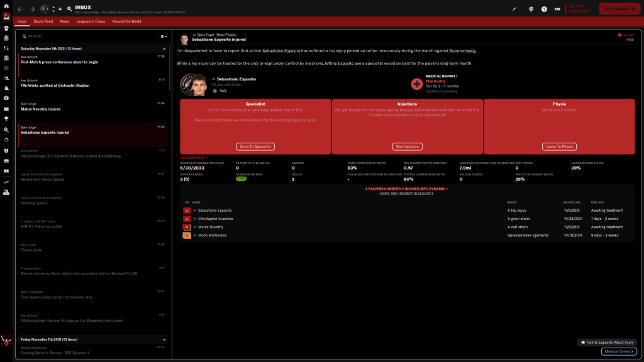This screenshot has height=362, width=644.
Task: Click the Give Injection button
Action: [x=407, y=146]
